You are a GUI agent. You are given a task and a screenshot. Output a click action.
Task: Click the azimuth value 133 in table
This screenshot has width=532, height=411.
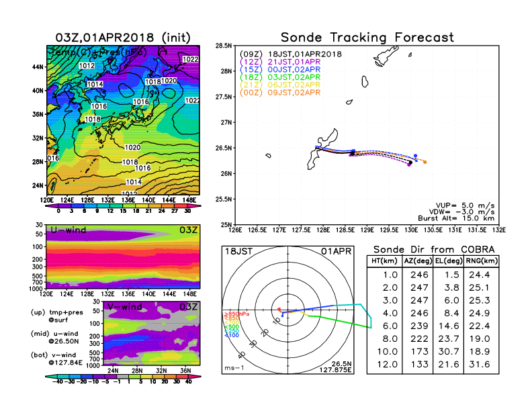[419, 364]
